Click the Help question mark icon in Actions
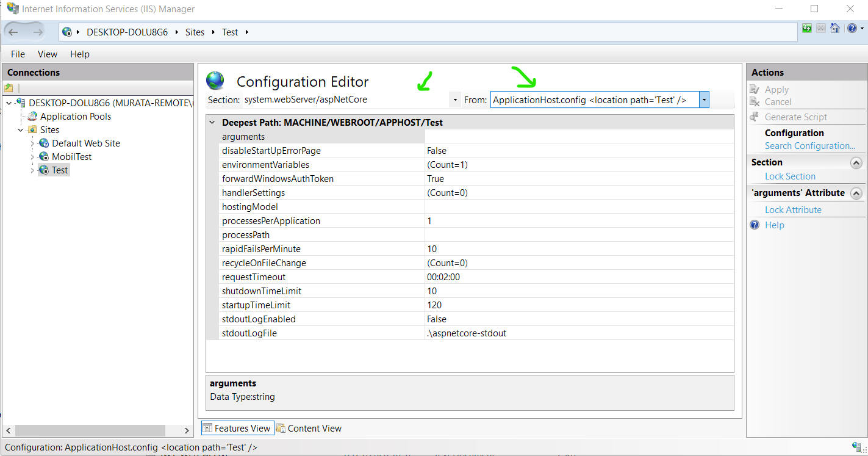Screen dimensions: 868x456 click(755, 225)
